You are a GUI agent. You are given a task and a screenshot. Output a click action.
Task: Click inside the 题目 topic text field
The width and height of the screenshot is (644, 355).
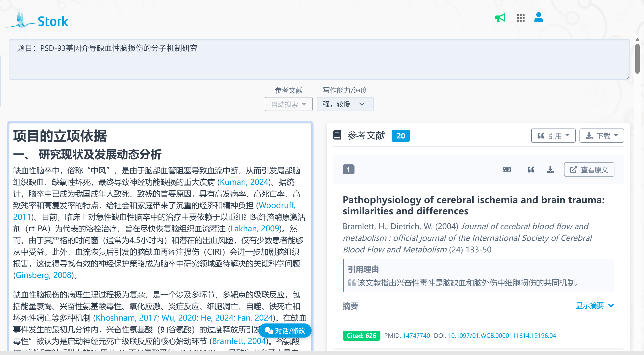(319, 59)
